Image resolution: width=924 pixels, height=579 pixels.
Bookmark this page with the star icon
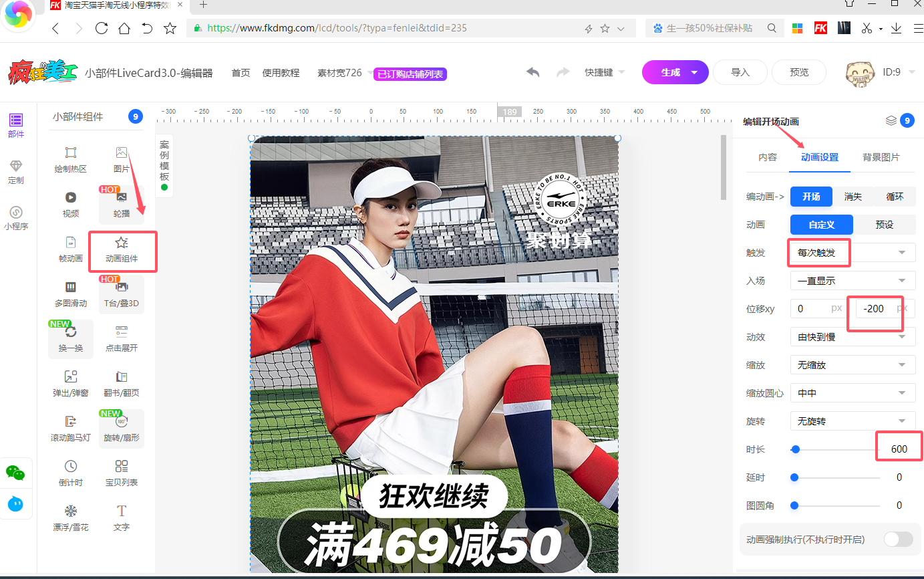click(170, 28)
